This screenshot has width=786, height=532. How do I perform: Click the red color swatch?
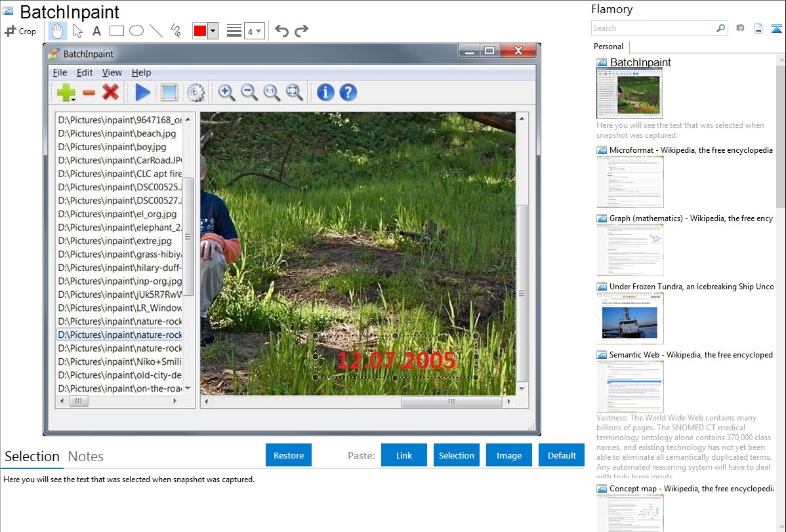(200, 31)
